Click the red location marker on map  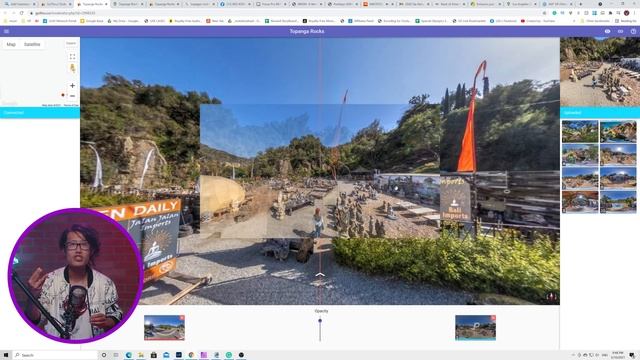point(63,95)
